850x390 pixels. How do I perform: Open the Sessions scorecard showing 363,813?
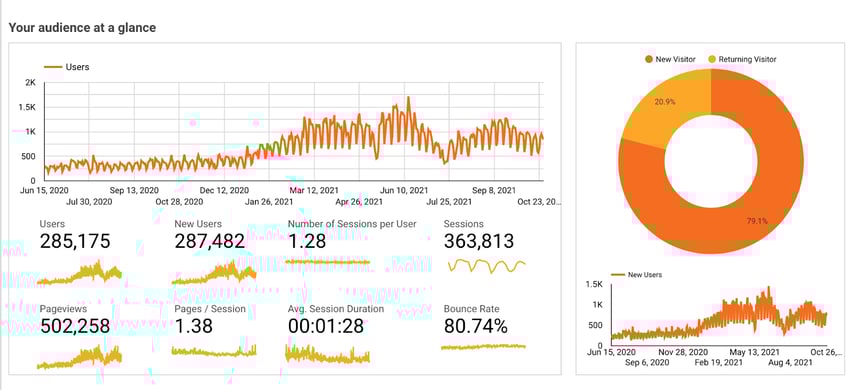tap(479, 241)
